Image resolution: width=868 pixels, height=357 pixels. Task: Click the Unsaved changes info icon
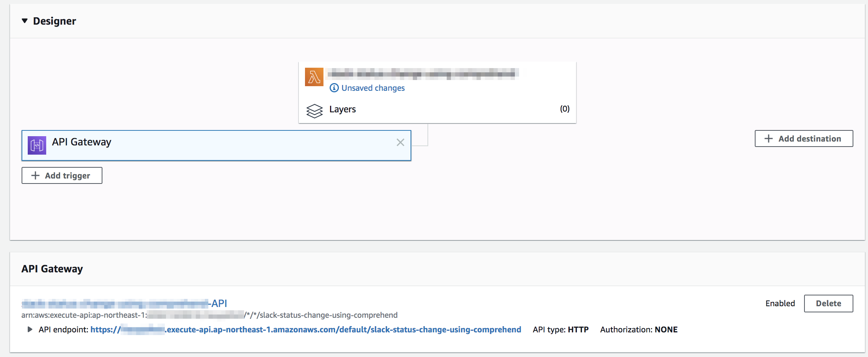click(x=334, y=88)
